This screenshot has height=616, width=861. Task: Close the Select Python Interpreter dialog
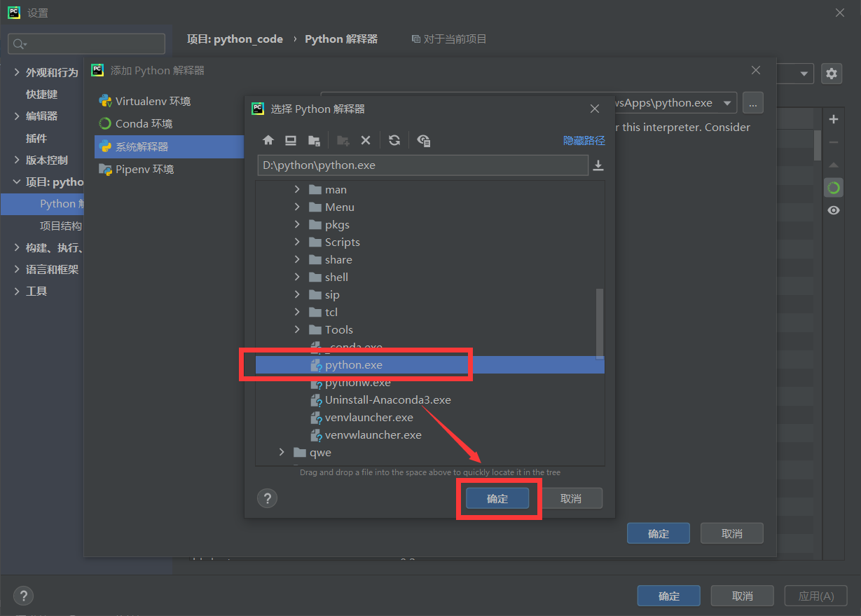click(x=595, y=109)
